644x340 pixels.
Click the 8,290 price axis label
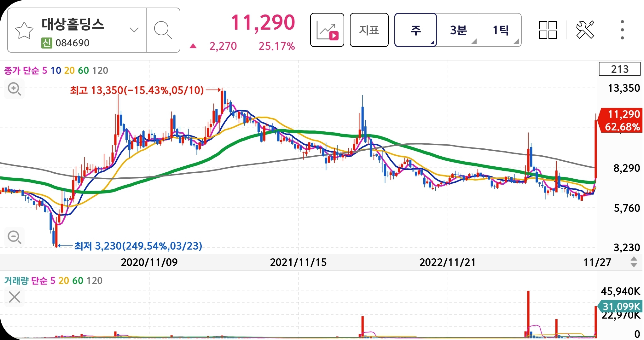627,168
